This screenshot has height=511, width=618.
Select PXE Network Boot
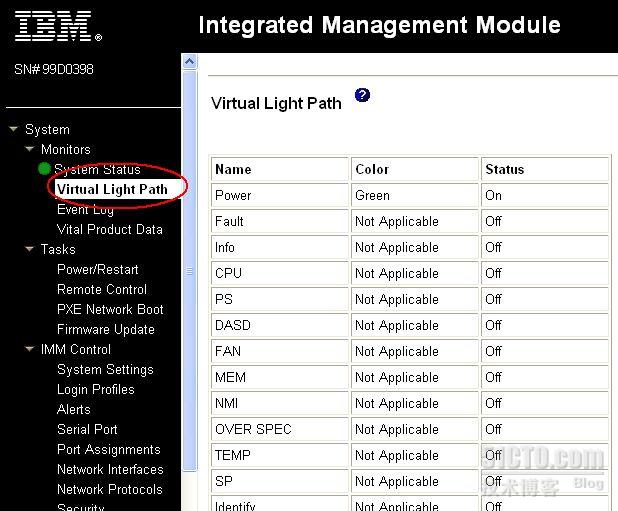110,309
